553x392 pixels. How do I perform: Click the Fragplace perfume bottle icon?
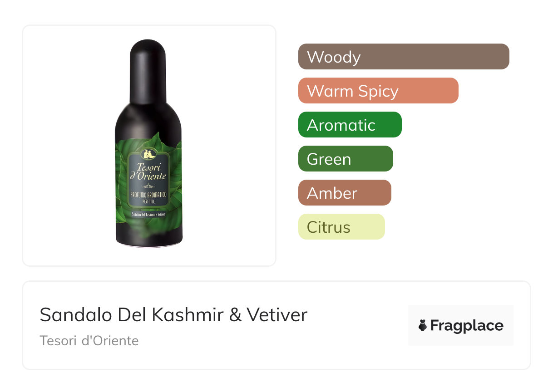click(423, 325)
